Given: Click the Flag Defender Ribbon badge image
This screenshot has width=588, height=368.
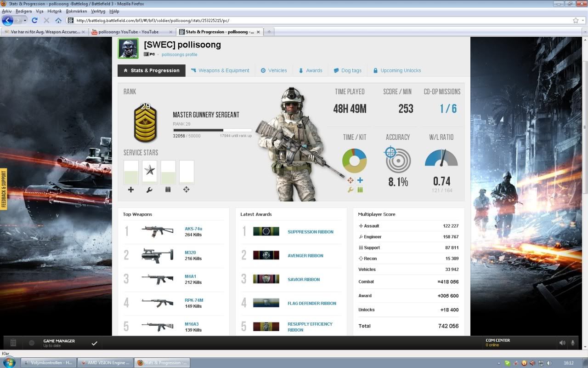Looking at the screenshot, I should tap(266, 303).
